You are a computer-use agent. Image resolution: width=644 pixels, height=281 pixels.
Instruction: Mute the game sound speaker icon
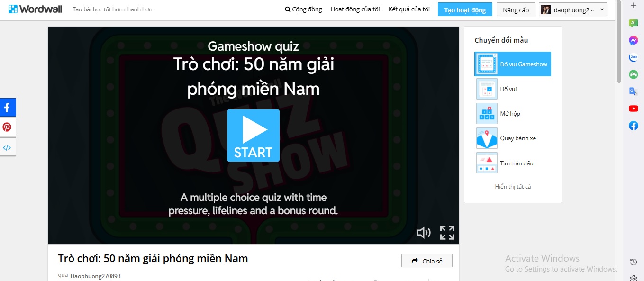pos(423,232)
